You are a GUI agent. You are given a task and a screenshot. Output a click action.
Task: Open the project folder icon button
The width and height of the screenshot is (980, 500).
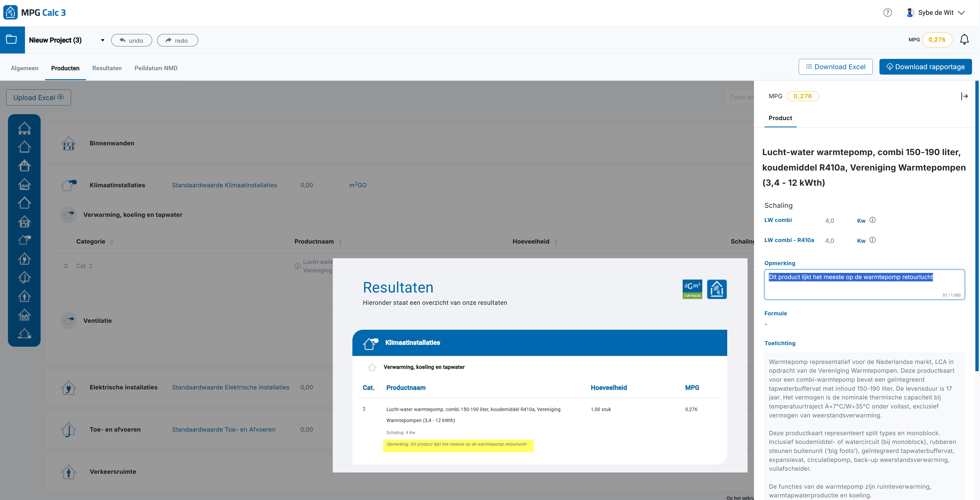[x=12, y=40]
